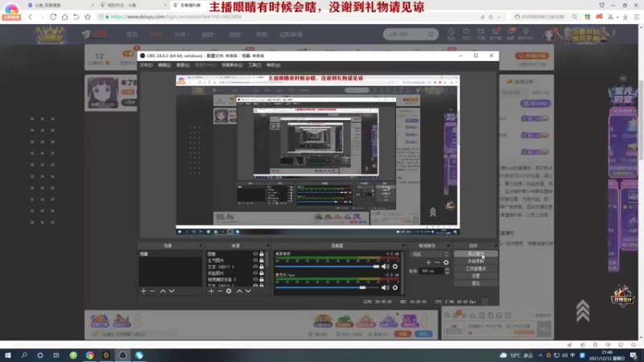Toggle lock on 图像 source
644x362 pixels.
point(262,254)
